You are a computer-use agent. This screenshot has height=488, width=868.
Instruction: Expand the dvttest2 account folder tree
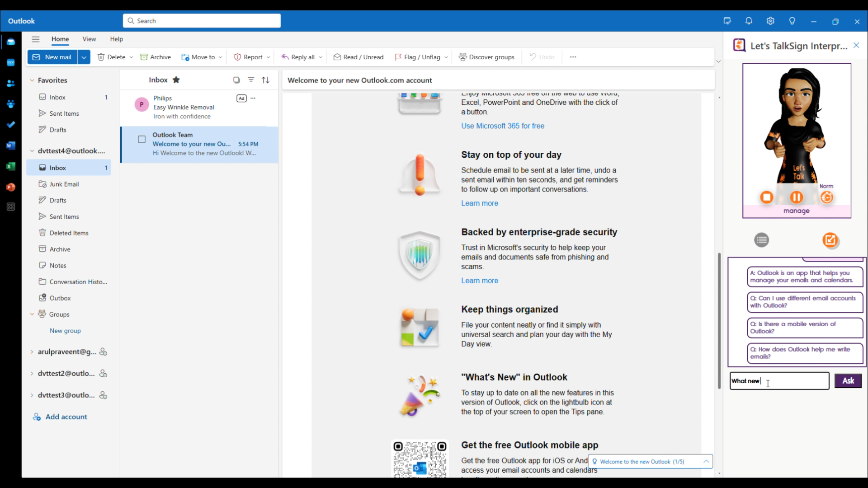point(32,374)
